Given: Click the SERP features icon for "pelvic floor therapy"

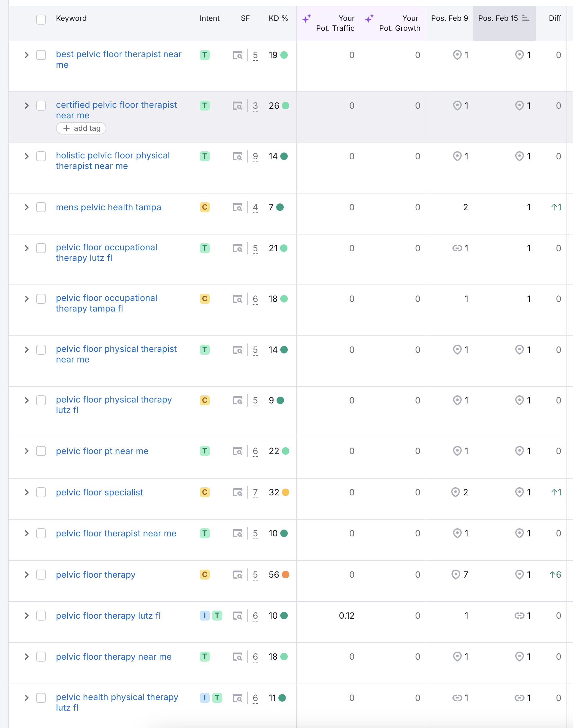Looking at the screenshot, I should tap(238, 575).
